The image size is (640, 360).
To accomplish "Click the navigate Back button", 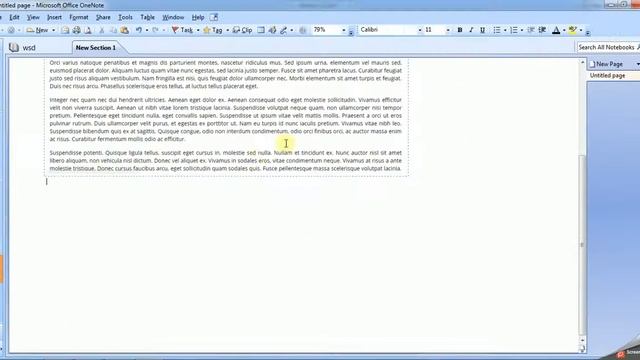I will (11, 30).
